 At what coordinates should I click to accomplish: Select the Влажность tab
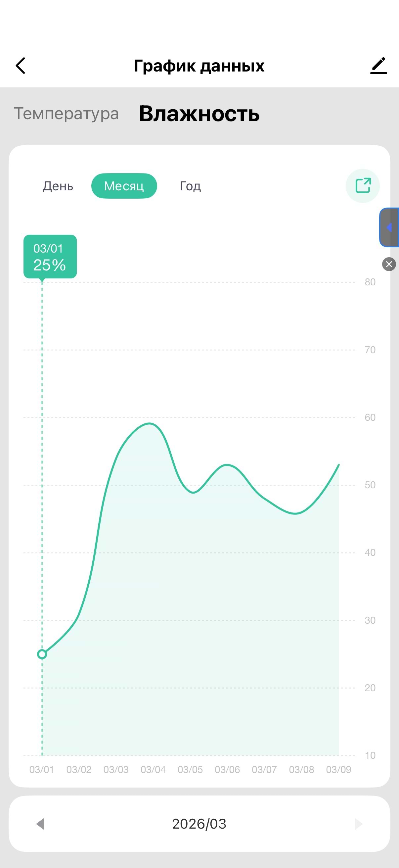[199, 114]
